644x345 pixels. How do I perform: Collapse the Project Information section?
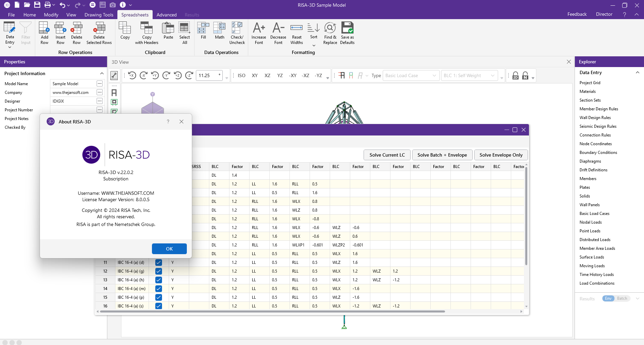point(102,73)
